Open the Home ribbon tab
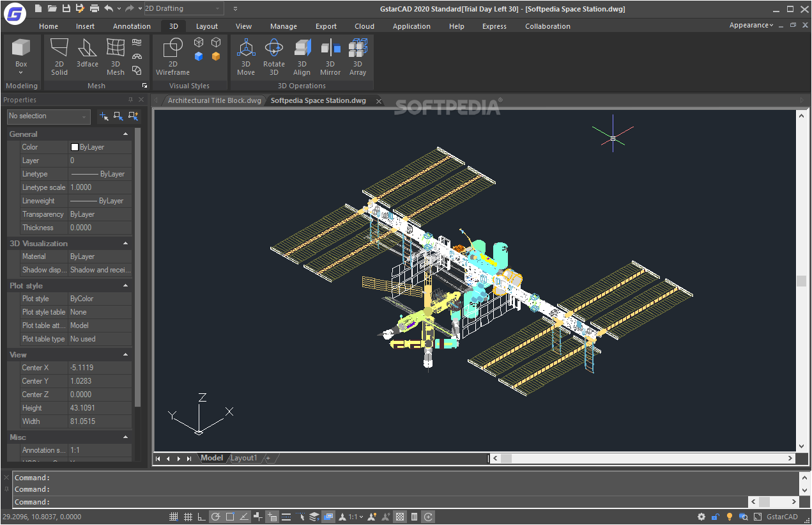The image size is (812, 525). coord(49,26)
